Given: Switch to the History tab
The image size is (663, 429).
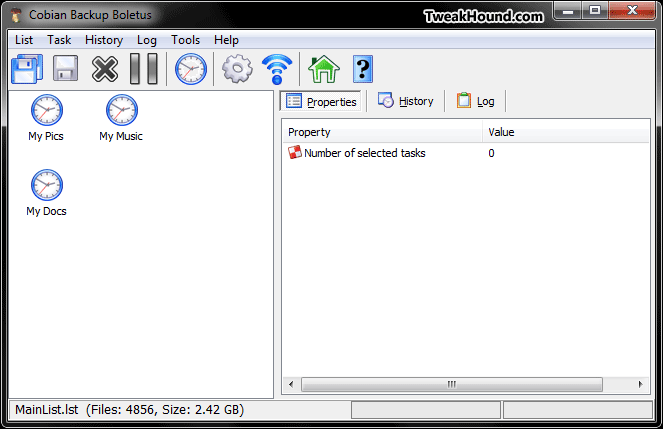Looking at the screenshot, I should [405, 101].
